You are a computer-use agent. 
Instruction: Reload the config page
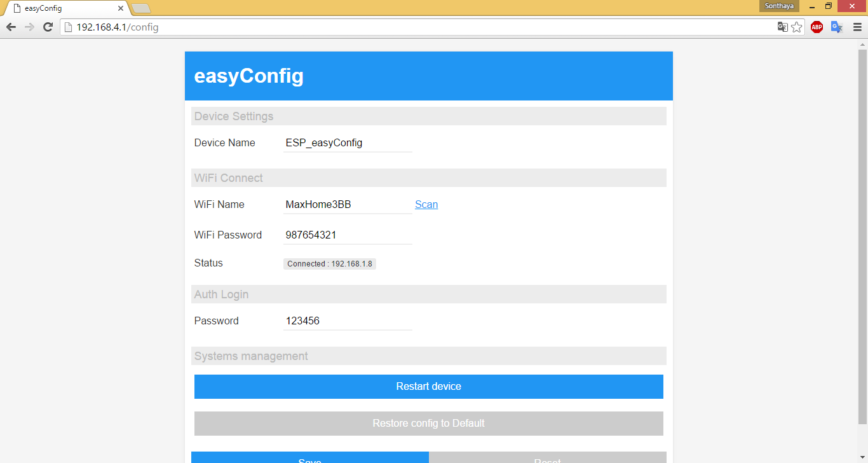tap(48, 27)
